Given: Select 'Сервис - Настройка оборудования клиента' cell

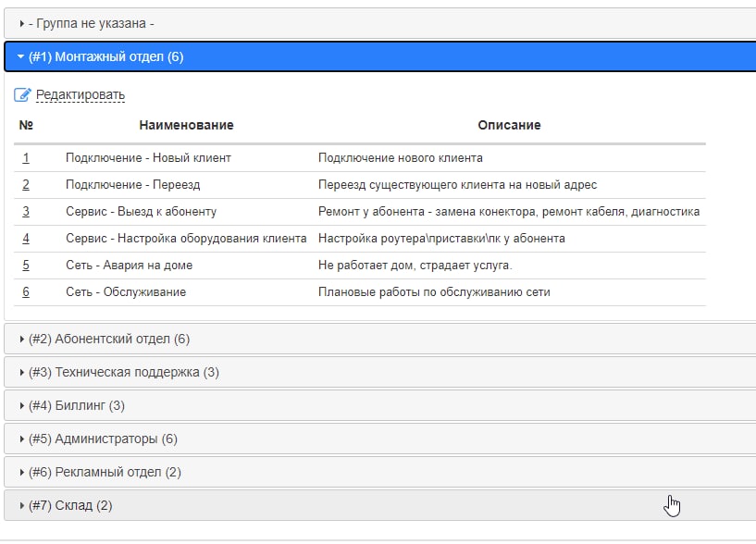Looking at the screenshot, I should (x=186, y=239).
